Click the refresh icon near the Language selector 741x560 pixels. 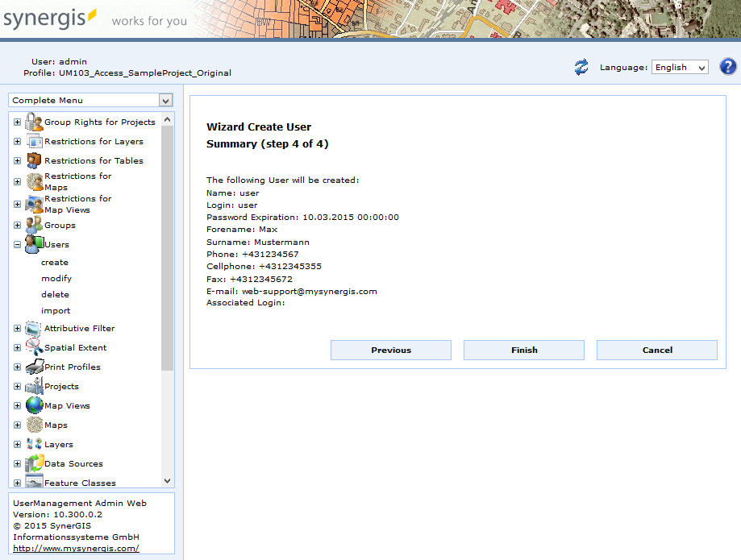click(x=581, y=67)
